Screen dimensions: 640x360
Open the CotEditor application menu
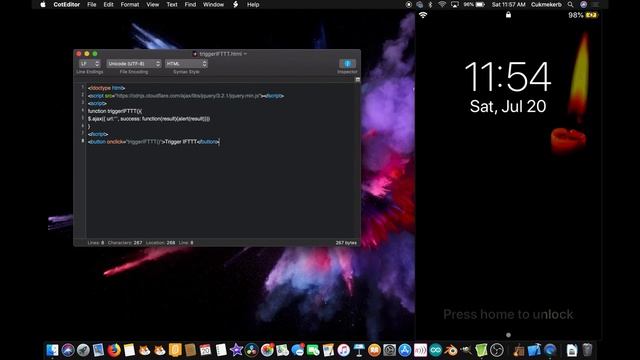pyautogui.click(x=67, y=4)
